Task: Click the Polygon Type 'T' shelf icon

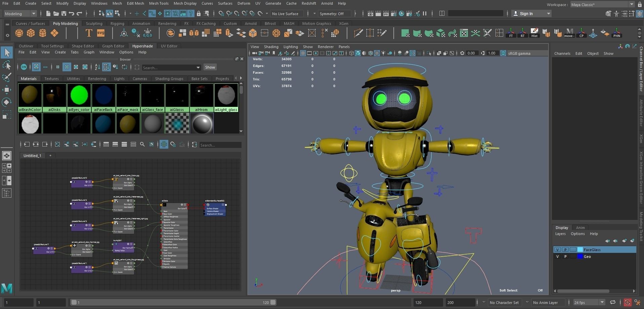Action: 89,33
